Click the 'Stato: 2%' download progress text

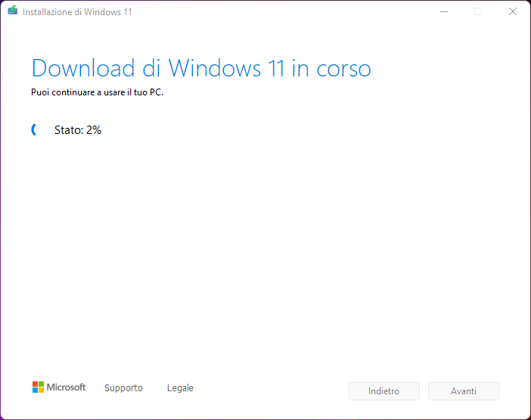78,130
